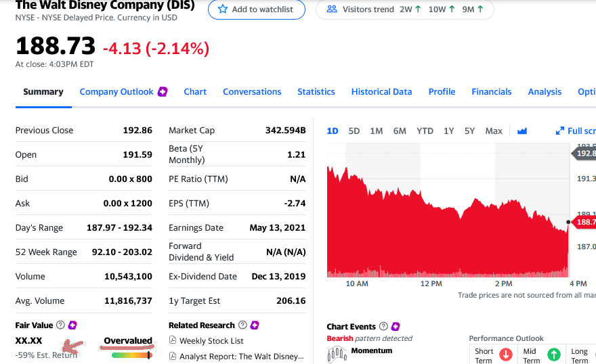Select the Max chart range
The width and height of the screenshot is (596, 364).
[494, 131]
